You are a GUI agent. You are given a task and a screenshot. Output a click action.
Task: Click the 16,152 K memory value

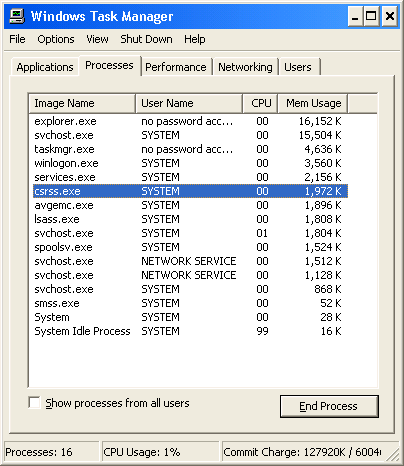(320, 121)
